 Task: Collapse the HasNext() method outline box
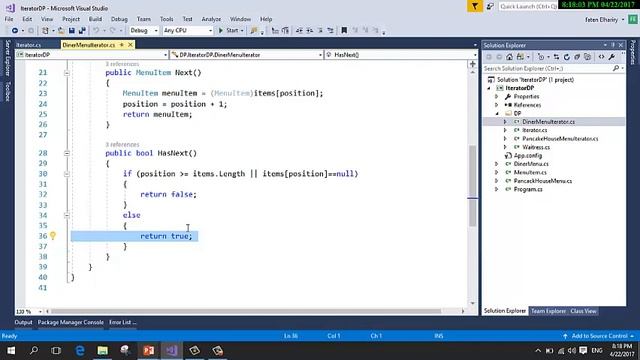pos(67,153)
